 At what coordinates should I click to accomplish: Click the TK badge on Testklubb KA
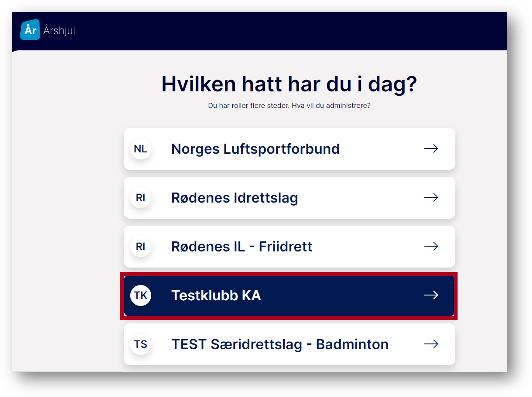pos(141,295)
